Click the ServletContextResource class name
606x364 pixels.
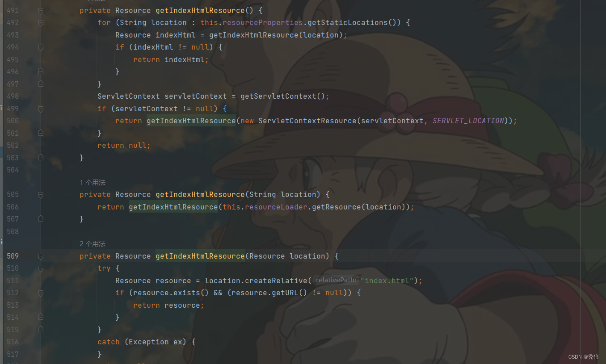point(307,121)
